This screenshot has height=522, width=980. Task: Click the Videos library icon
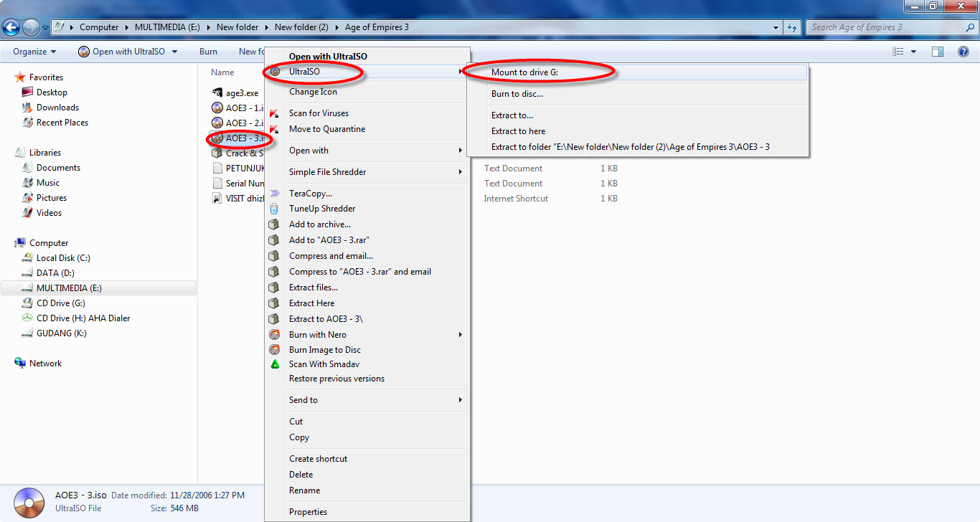click(x=27, y=212)
